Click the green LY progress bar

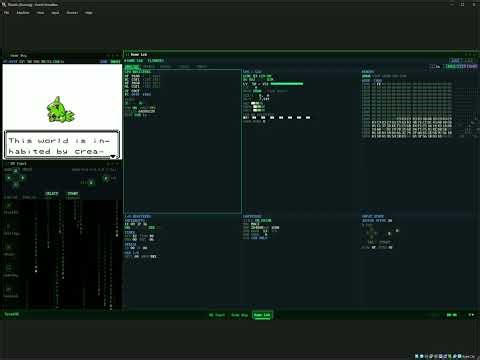point(287,84)
